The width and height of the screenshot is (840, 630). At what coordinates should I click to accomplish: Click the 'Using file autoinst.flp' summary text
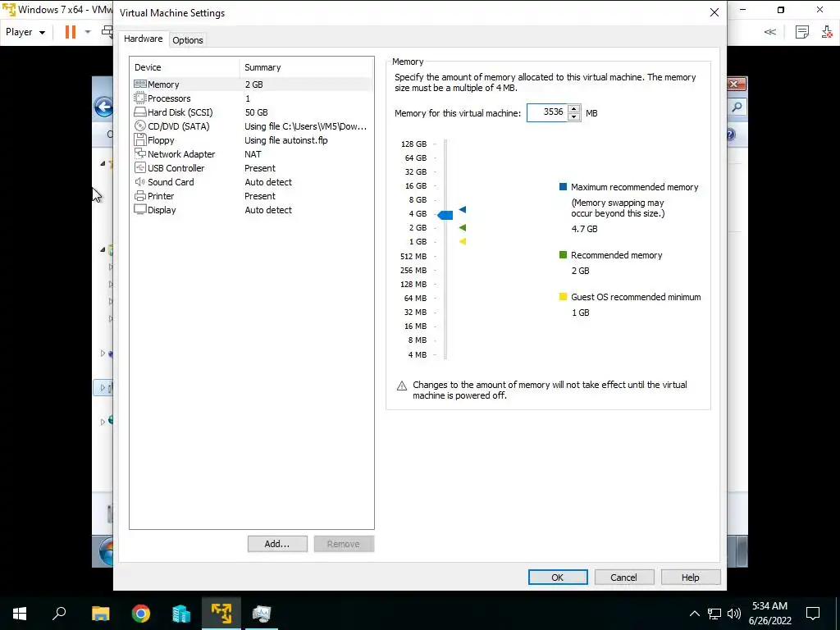[x=286, y=139]
